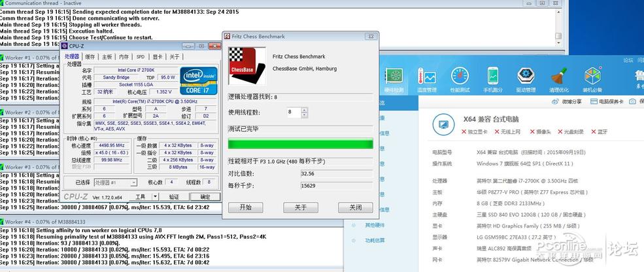
Task: Switch to the 内存 tab in CPU-Z
Action: click(124, 57)
